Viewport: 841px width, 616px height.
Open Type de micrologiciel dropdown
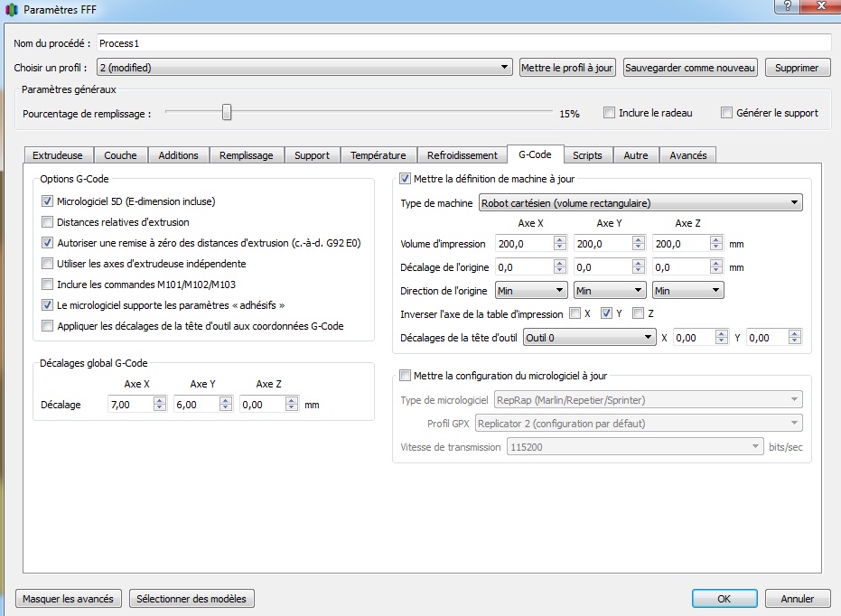click(648, 400)
